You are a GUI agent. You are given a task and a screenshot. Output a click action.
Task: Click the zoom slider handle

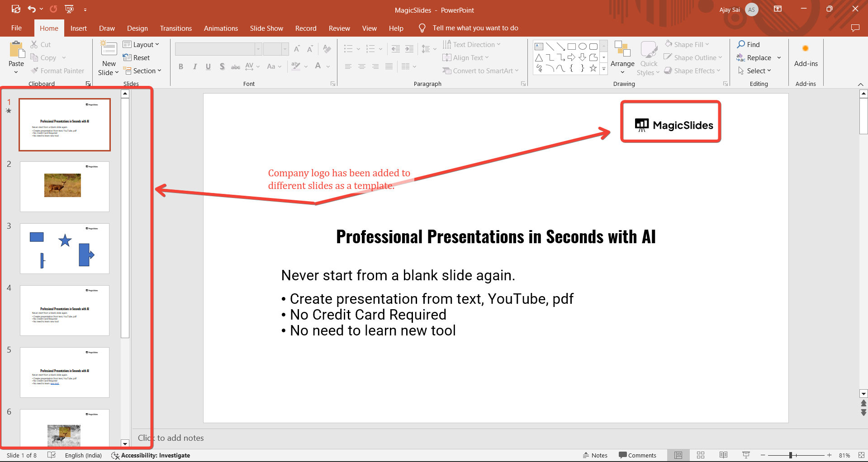click(791, 455)
